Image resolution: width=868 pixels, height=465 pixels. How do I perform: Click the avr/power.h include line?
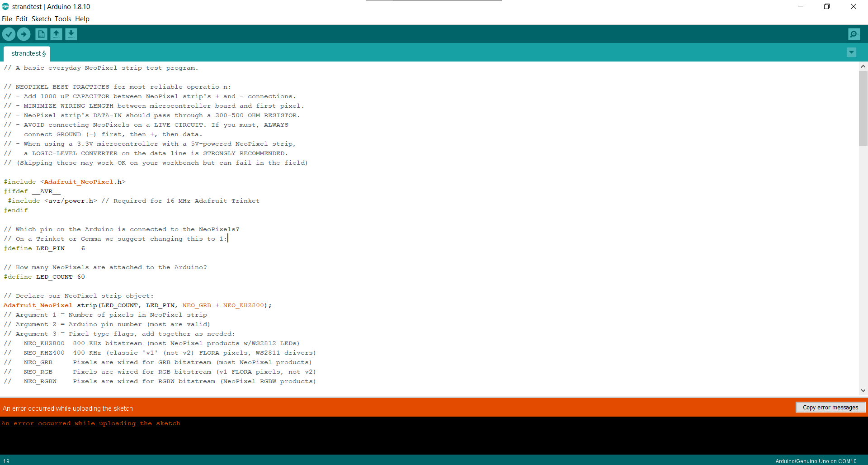134,201
